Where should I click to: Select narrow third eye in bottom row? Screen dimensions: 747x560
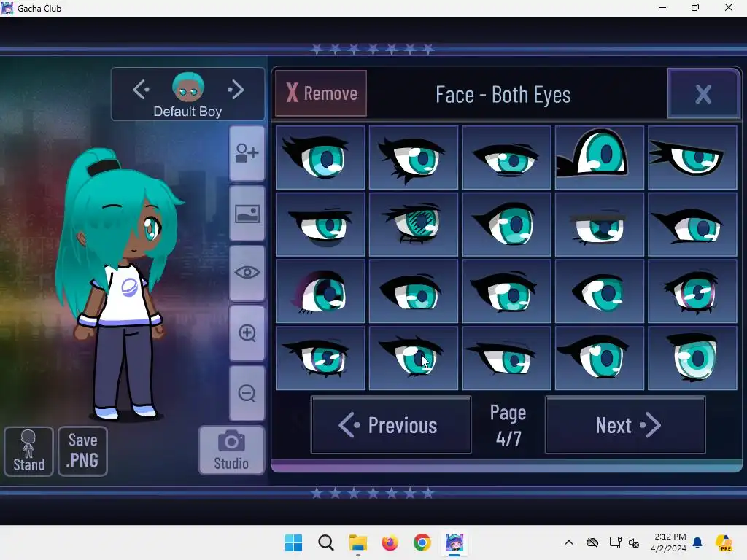(506, 357)
